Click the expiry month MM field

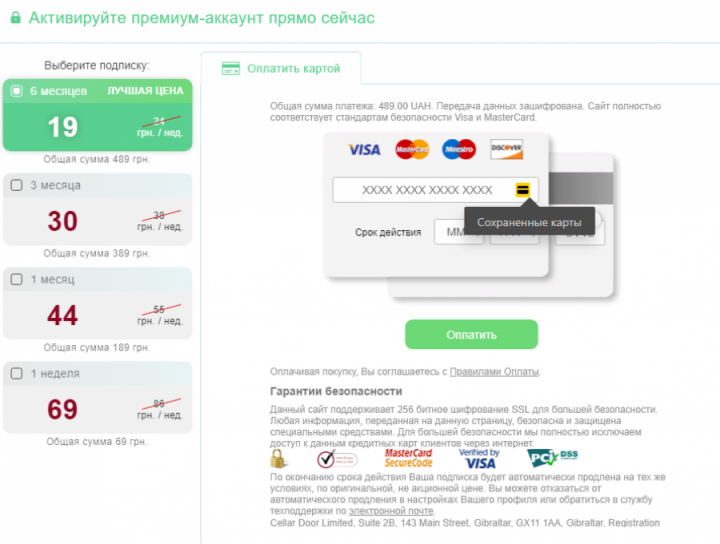(x=456, y=232)
